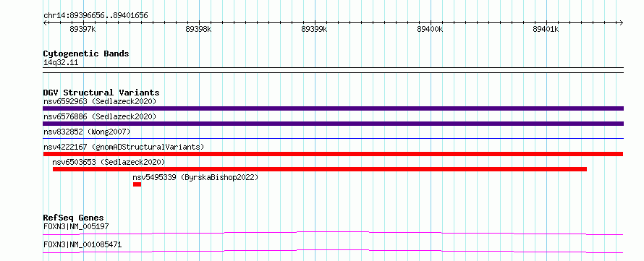
Task: Click the Cytogenetic Bands track title
Action: coord(86,54)
